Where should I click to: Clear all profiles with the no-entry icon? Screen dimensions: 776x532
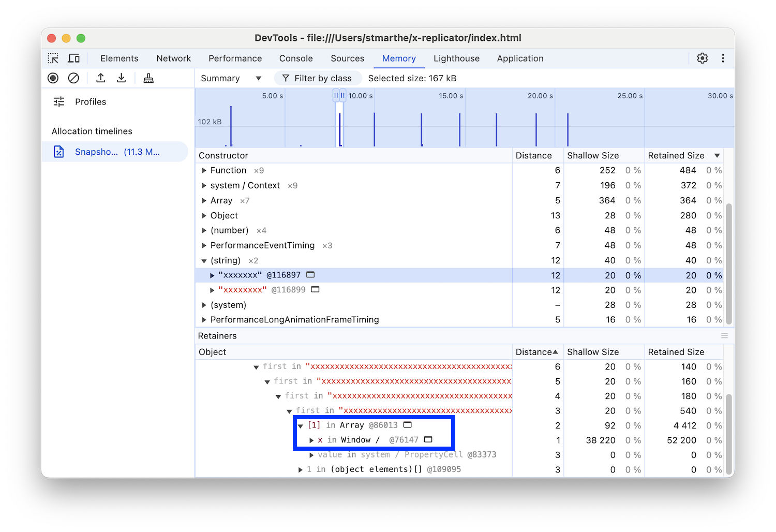tap(73, 78)
